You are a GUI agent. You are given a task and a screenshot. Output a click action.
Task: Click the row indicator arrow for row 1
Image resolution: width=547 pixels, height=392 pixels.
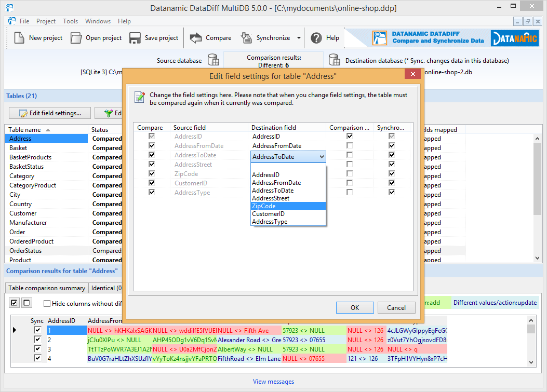coord(15,330)
